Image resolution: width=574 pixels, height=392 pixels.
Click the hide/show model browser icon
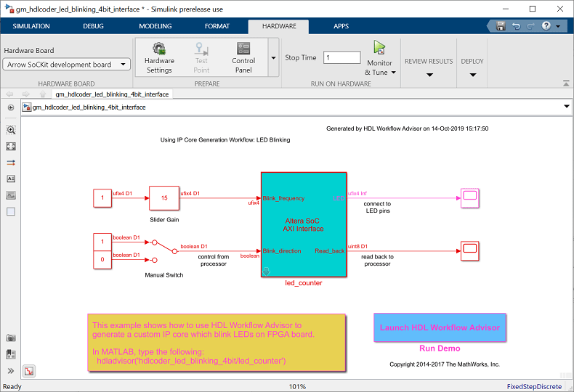11,107
